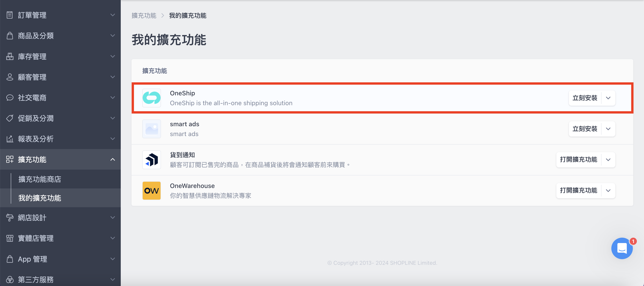
Task: Go to 擴充功能 breadcrumb link
Action: coord(144,15)
